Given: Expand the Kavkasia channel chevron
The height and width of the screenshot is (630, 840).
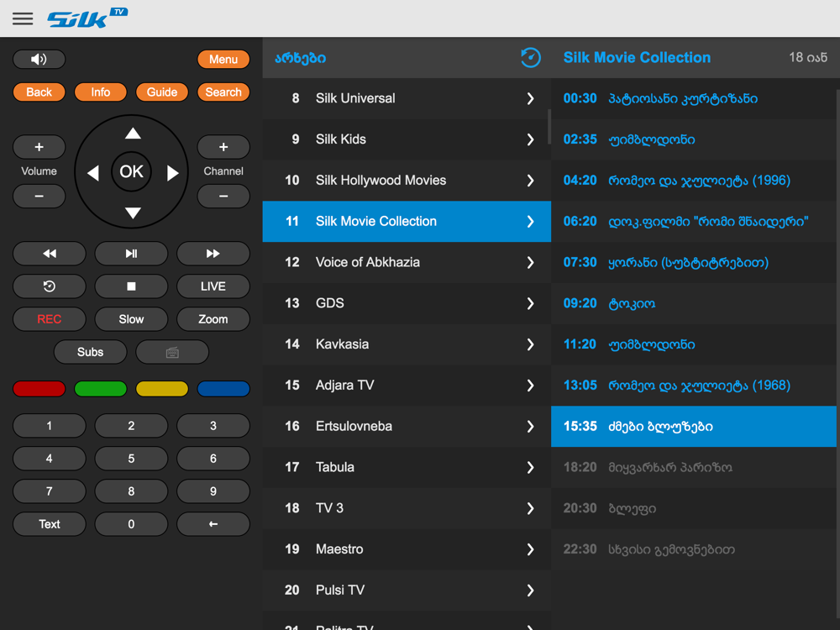Looking at the screenshot, I should pyautogui.click(x=530, y=344).
